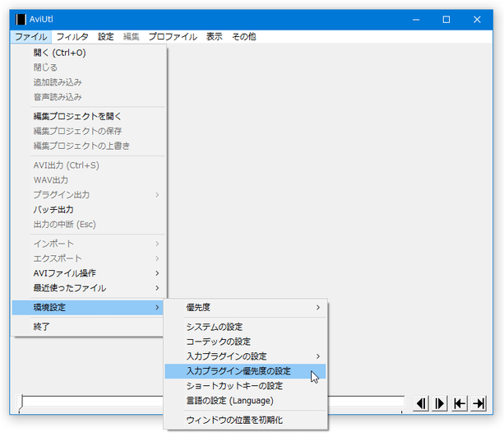Open the ファイル menu

[x=31, y=37]
